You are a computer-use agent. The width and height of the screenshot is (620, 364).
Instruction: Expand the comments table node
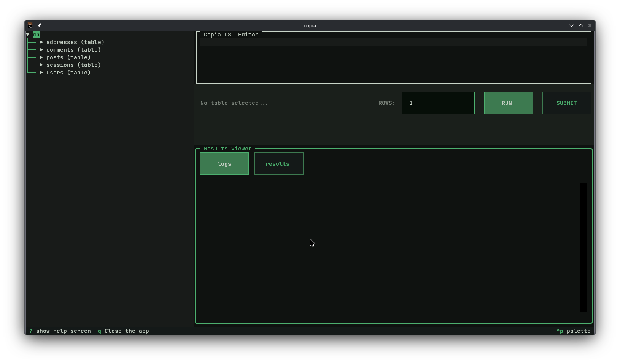pyautogui.click(x=41, y=50)
